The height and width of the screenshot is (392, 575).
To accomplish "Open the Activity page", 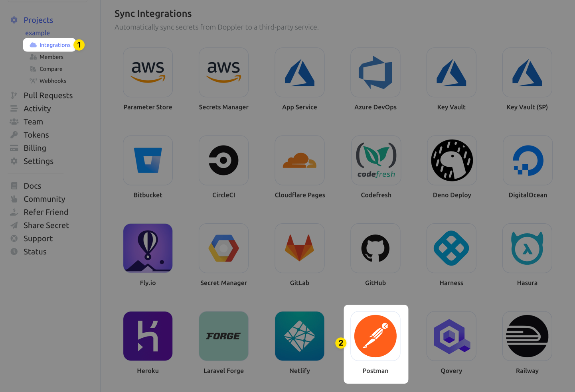I will tap(37, 108).
